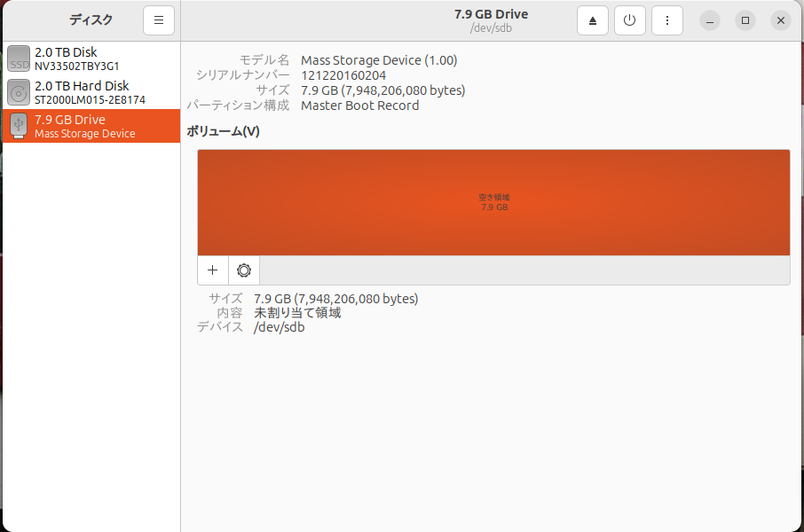Close the Disks window
Image resolution: width=804 pixels, height=532 pixels.
[x=781, y=20]
